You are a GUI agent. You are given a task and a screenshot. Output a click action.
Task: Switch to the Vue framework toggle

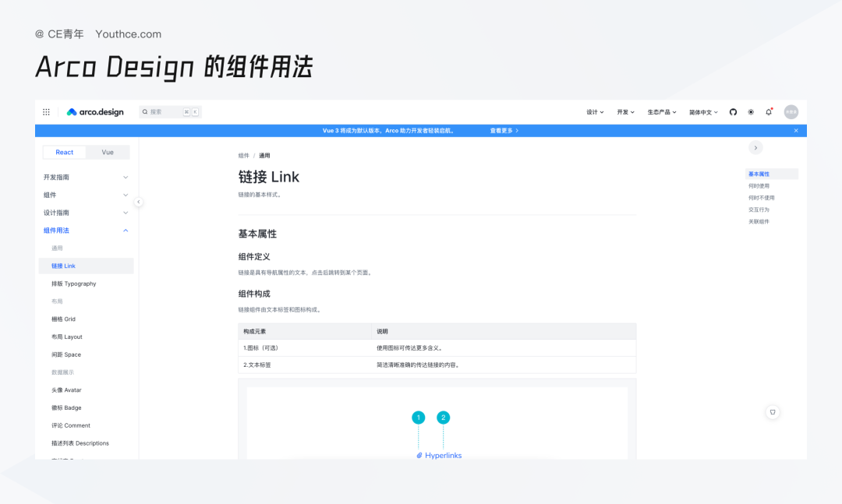pos(108,153)
